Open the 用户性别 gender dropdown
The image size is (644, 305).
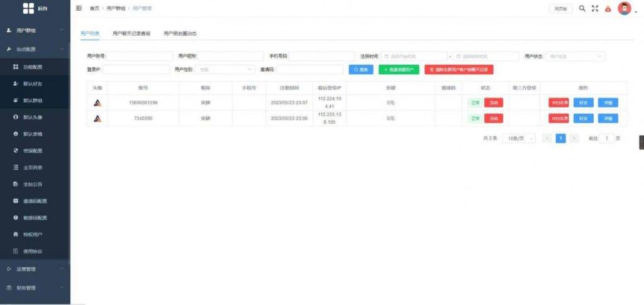(x=225, y=70)
